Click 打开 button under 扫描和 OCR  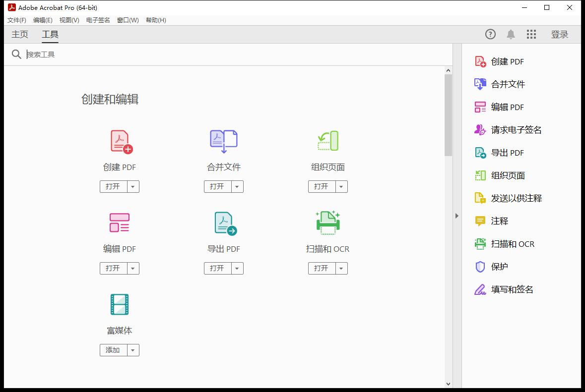tap(321, 268)
